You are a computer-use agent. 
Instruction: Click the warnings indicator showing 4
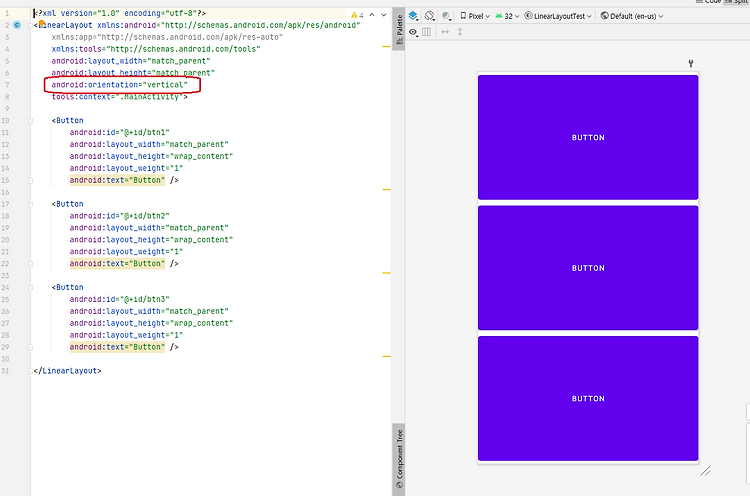pos(357,15)
